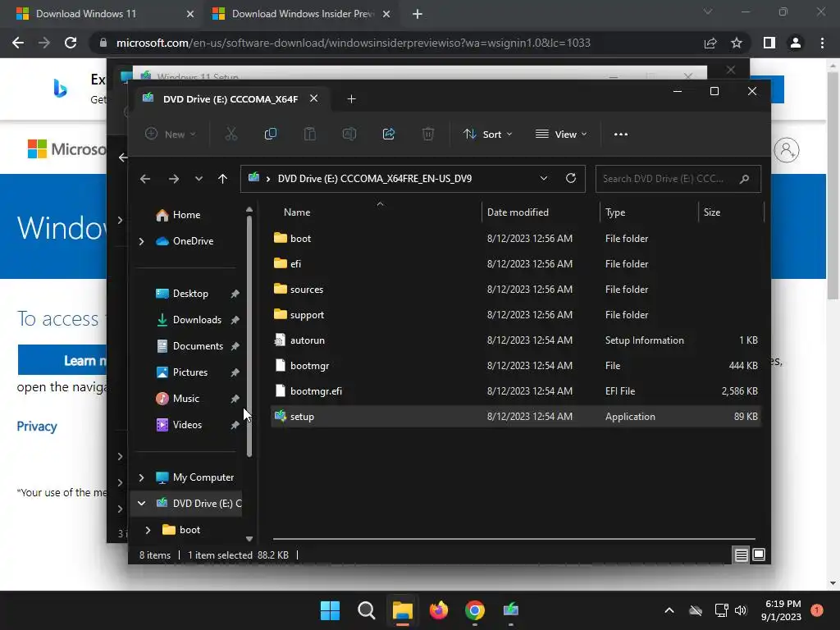This screenshot has height=630, width=840.
Task: Collapse DVD Drive (E:) tree node
Action: [141, 503]
